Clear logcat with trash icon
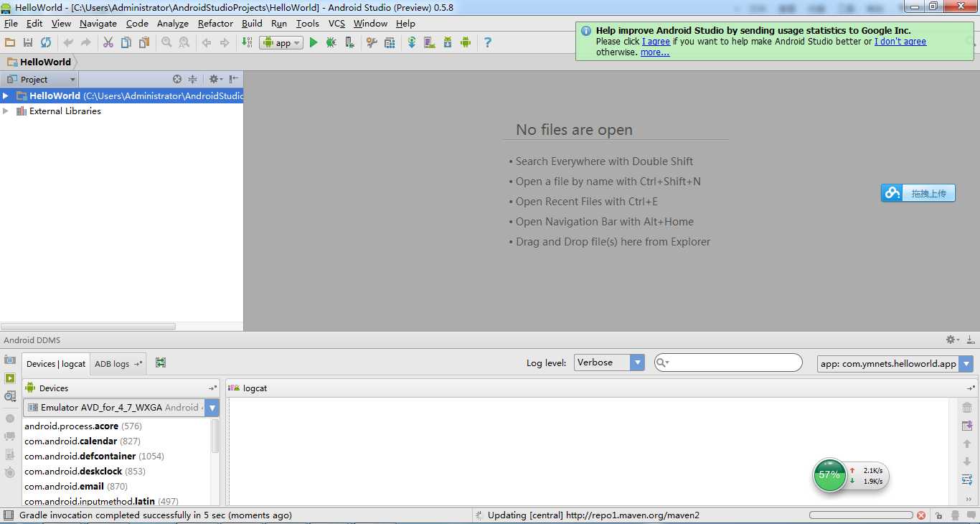Viewport: 980px width, 524px height. click(967, 408)
